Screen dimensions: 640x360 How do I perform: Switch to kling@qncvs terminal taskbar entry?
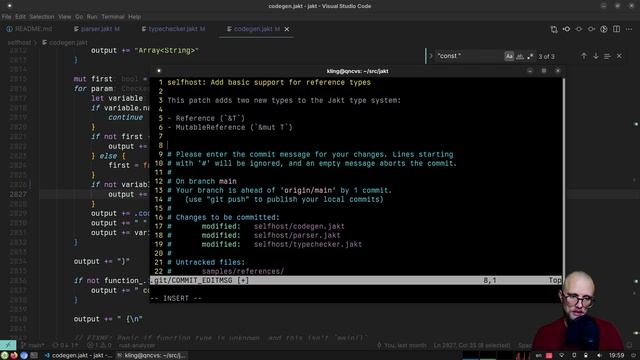151,356
